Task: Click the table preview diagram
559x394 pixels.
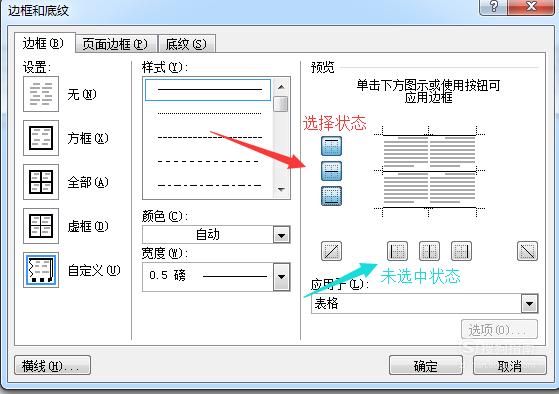Action: pyautogui.click(x=429, y=171)
